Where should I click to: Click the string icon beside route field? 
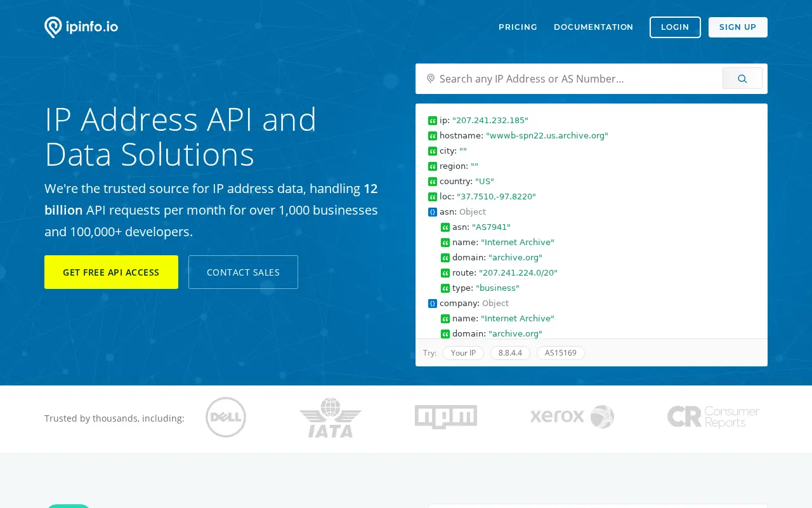(445, 273)
